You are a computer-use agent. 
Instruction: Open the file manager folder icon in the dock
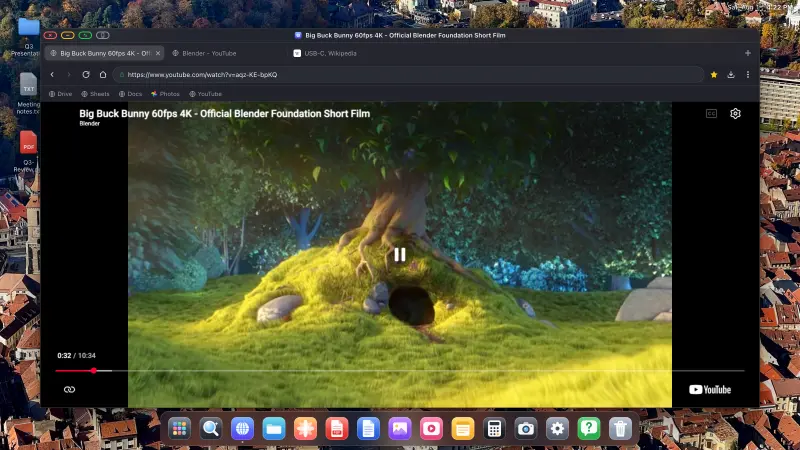(274, 429)
